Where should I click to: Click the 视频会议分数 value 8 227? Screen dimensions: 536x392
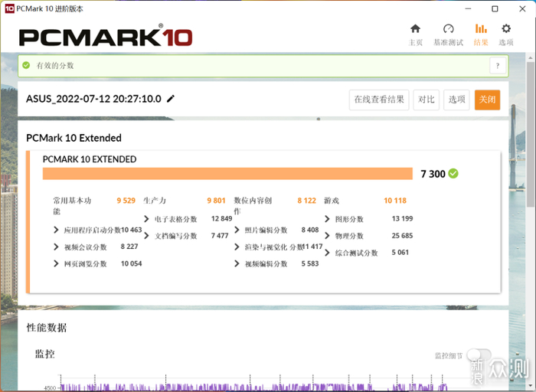click(x=129, y=247)
